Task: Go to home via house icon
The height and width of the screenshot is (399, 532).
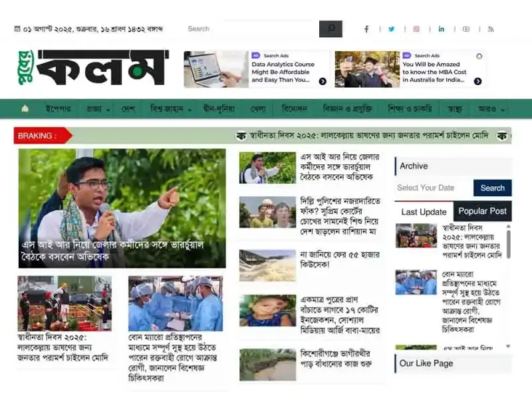Action: tap(25, 108)
